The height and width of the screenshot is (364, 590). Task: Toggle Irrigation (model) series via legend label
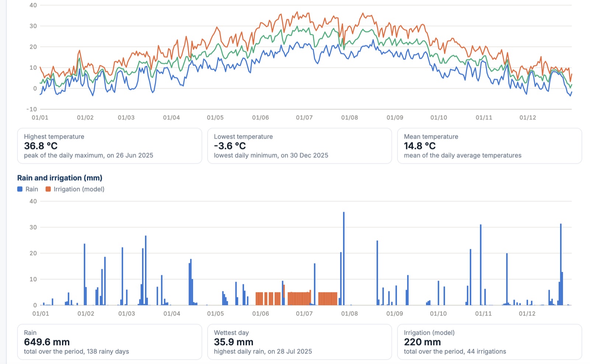79,189
